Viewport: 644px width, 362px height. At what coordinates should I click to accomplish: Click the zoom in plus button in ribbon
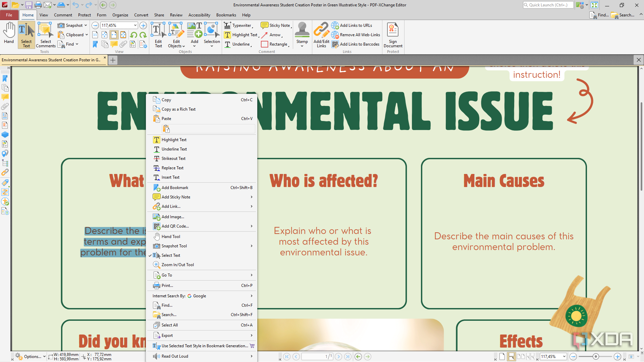point(143,25)
